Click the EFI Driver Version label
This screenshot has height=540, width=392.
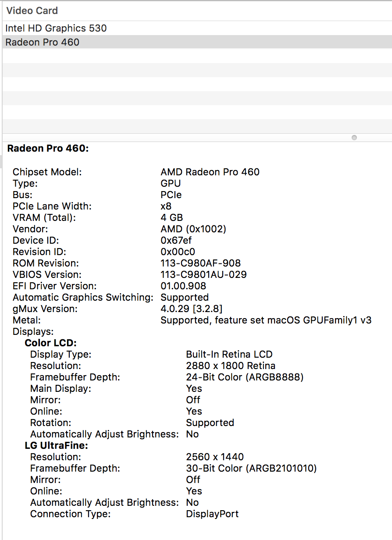[54, 286]
